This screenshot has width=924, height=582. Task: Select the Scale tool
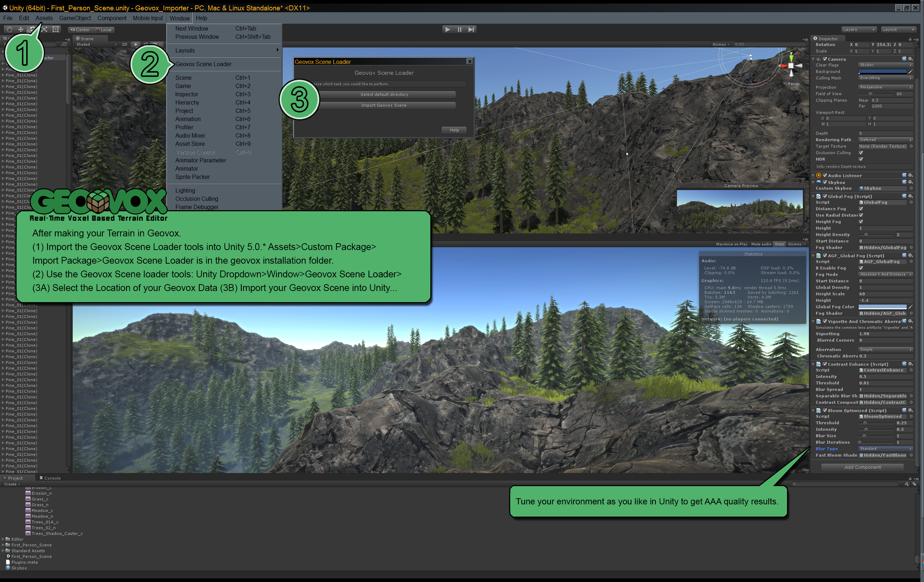click(x=44, y=29)
